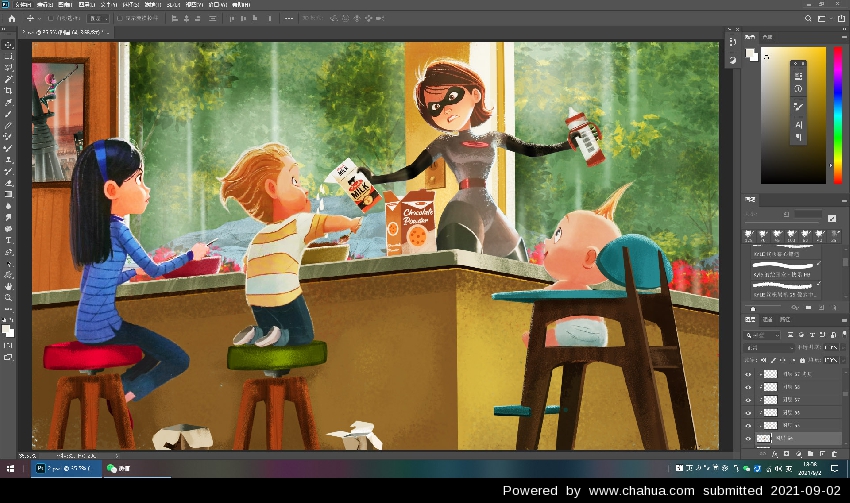Open the search icon at top right
The height and width of the screenshot is (503, 850).
(808, 18)
